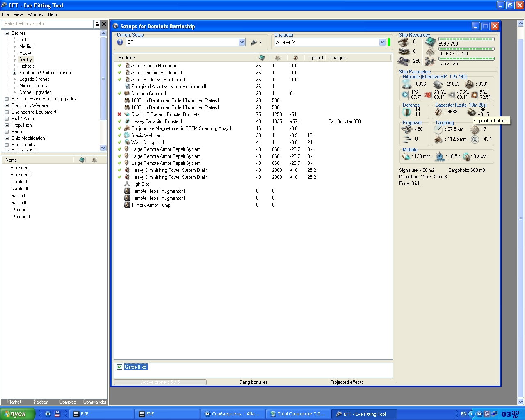
Task: Toggle Warp Disruptor II active state
Action: 119,142
